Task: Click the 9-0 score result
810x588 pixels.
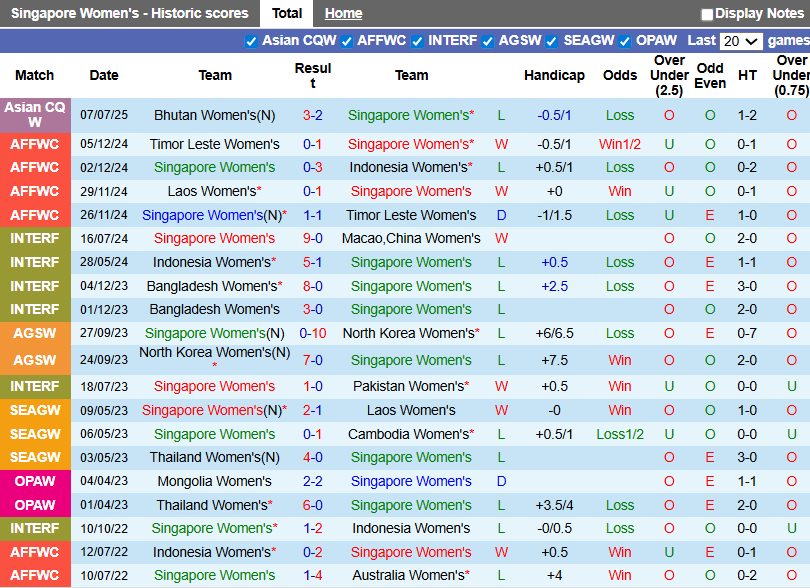Action: tap(313, 238)
